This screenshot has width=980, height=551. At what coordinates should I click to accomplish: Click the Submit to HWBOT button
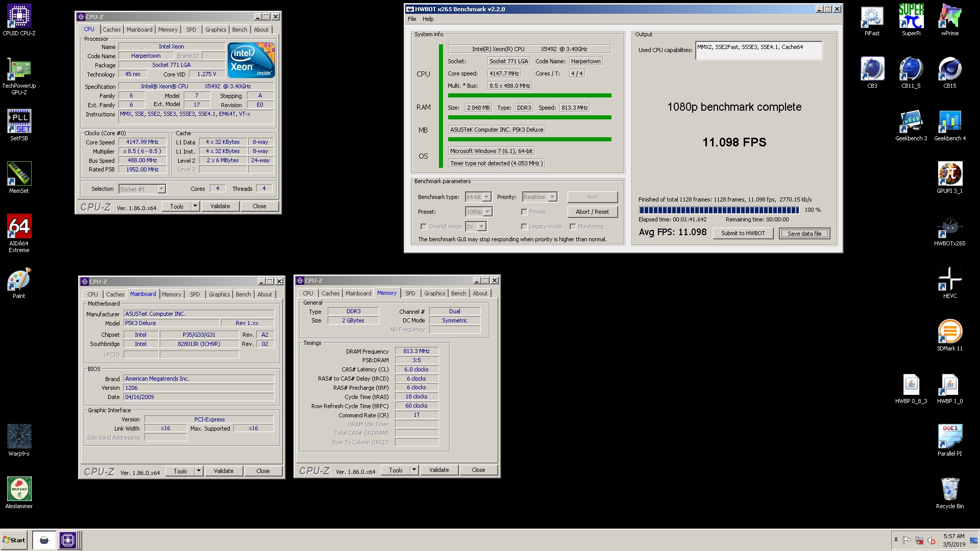point(743,233)
